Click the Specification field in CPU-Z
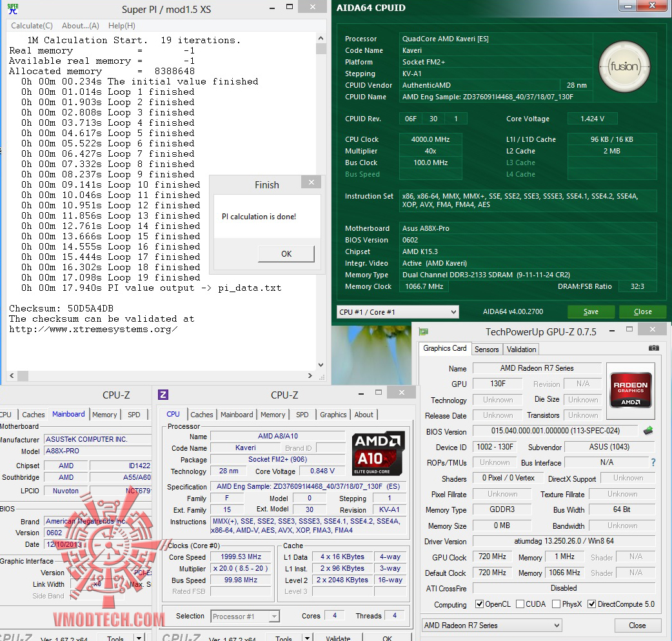 click(308, 486)
